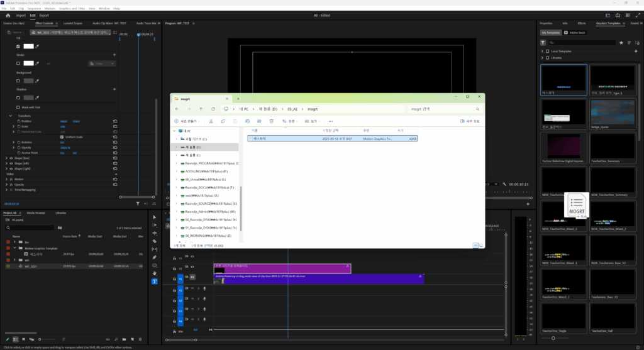Screen dimensions: 644x350
Task: Reset the Position parameter
Action: click(x=115, y=121)
